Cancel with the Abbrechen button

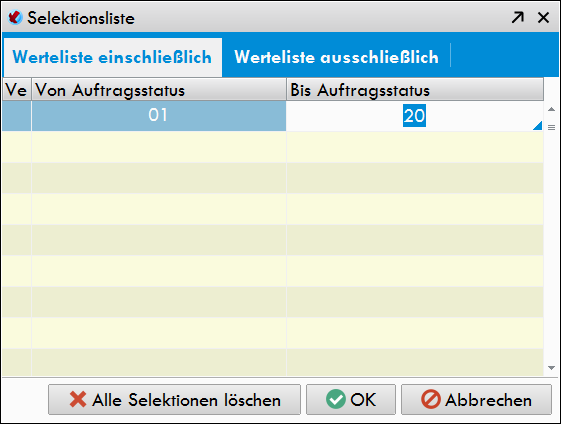(x=476, y=399)
